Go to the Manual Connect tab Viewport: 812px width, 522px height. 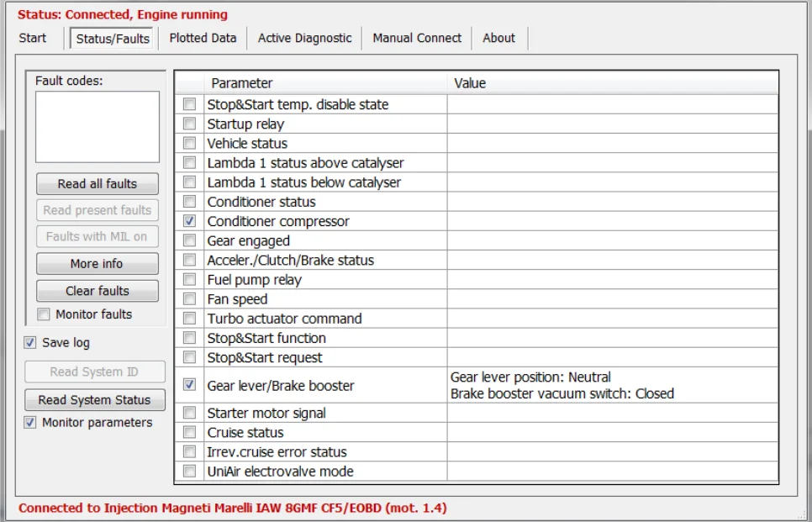(x=417, y=39)
